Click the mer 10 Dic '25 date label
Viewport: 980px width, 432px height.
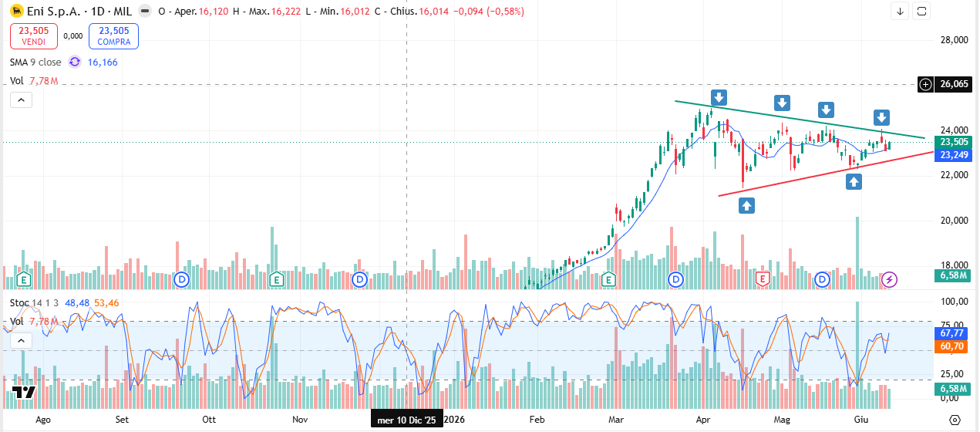tap(407, 420)
